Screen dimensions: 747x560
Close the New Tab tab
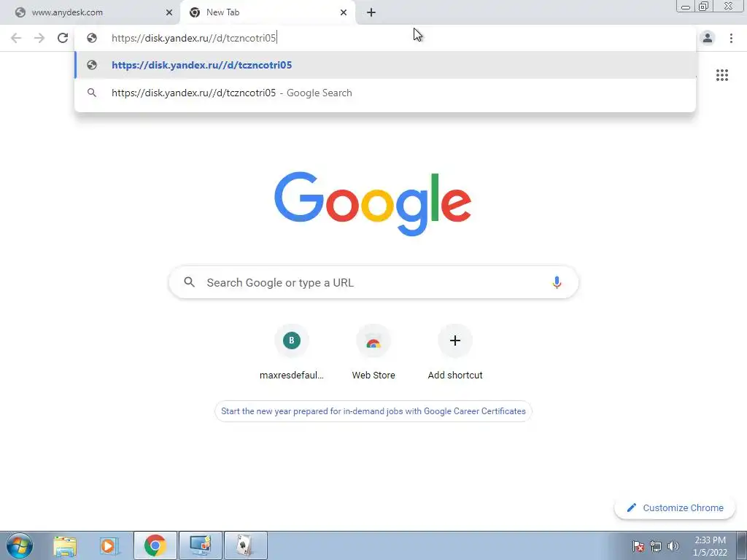344,12
